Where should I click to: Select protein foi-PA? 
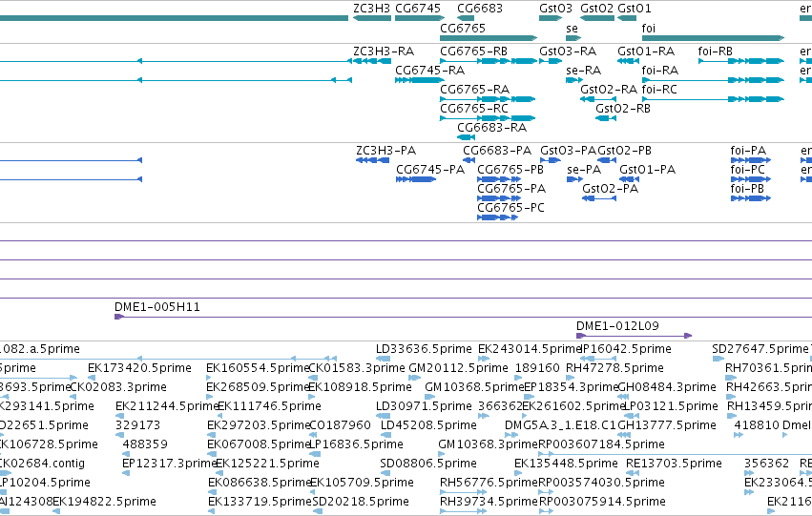[x=751, y=160]
